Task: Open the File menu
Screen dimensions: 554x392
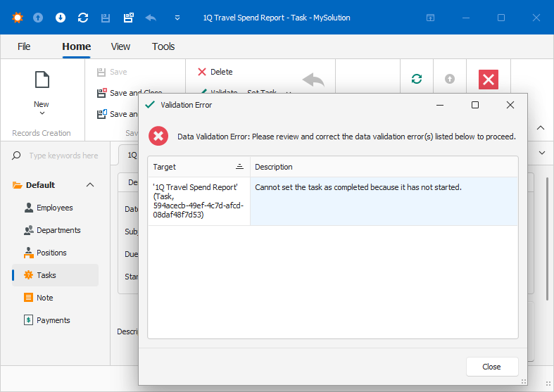Action: click(24, 46)
